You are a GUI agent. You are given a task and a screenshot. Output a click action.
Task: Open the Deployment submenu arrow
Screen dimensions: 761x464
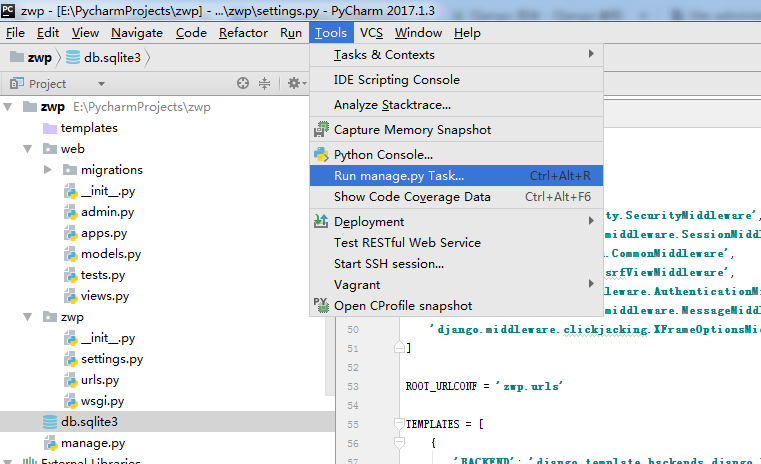pos(591,220)
